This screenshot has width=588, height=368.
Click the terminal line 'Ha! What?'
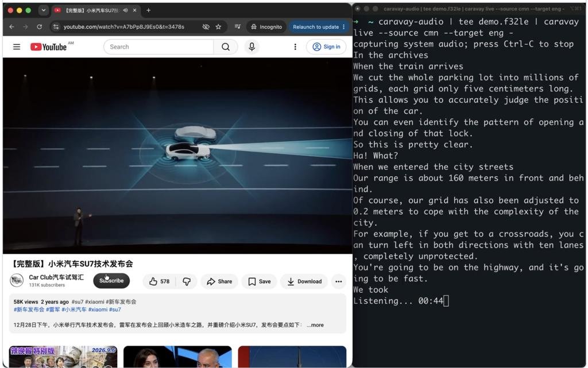(376, 156)
